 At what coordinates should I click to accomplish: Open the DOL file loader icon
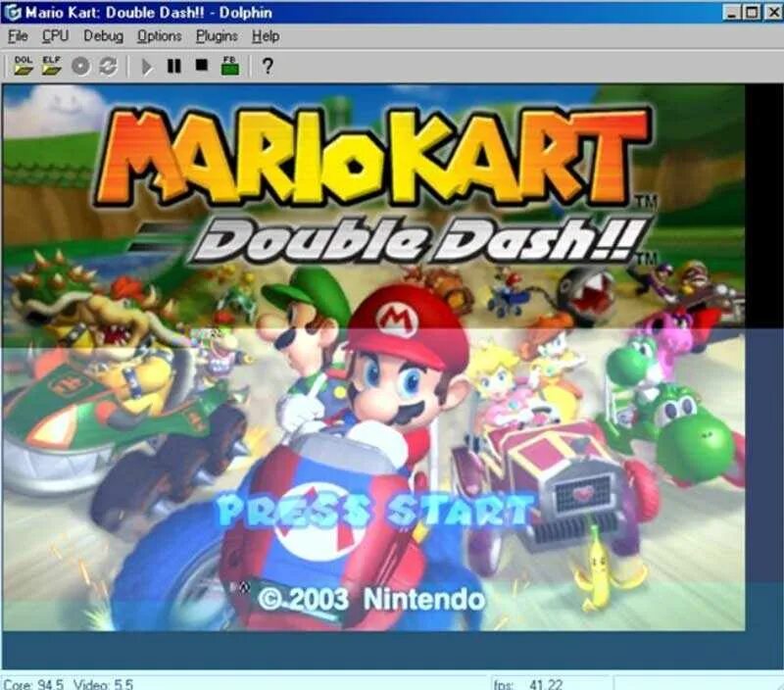(24, 66)
